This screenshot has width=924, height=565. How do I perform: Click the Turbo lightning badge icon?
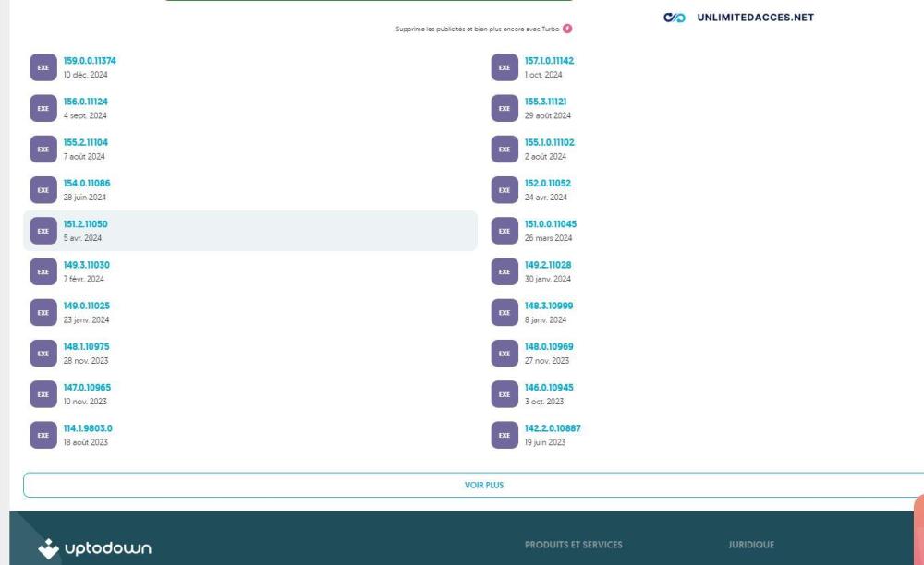[567, 29]
